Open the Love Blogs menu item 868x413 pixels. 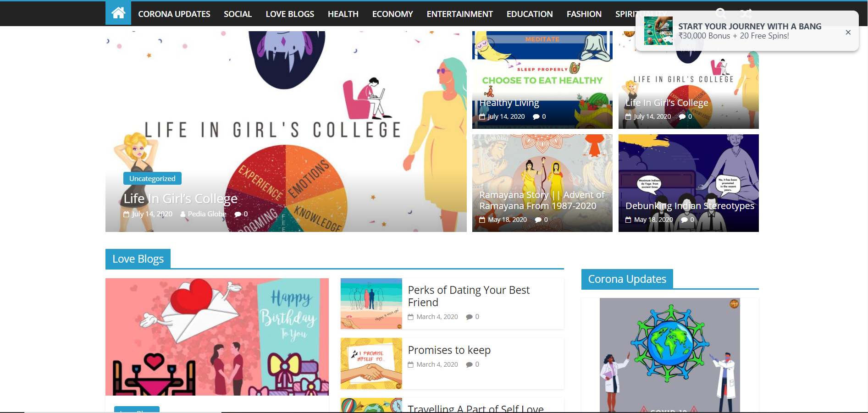click(290, 14)
